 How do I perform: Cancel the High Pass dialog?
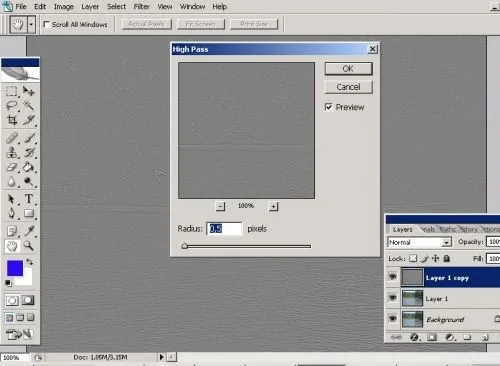(348, 87)
